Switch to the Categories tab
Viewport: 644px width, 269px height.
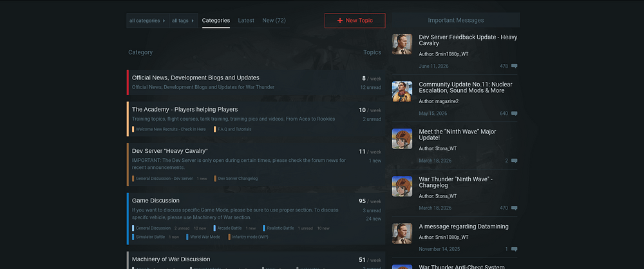tap(216, 21)
